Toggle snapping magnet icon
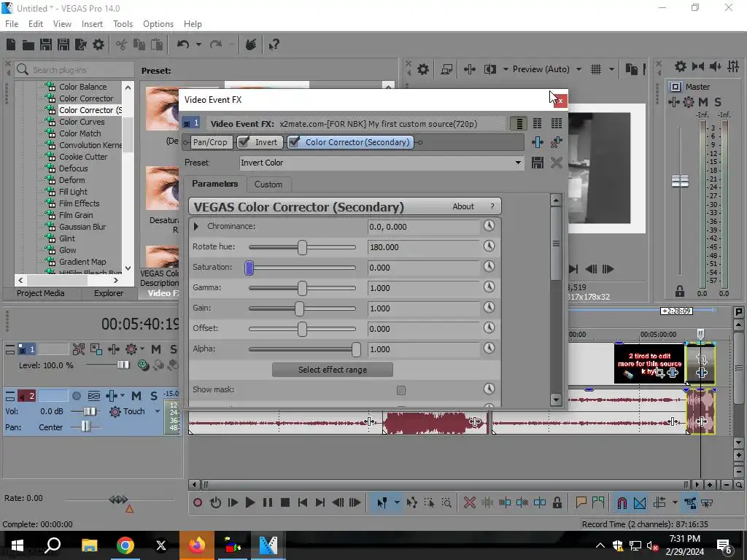The height and width of the screenshot is (560, 747). 622,502
